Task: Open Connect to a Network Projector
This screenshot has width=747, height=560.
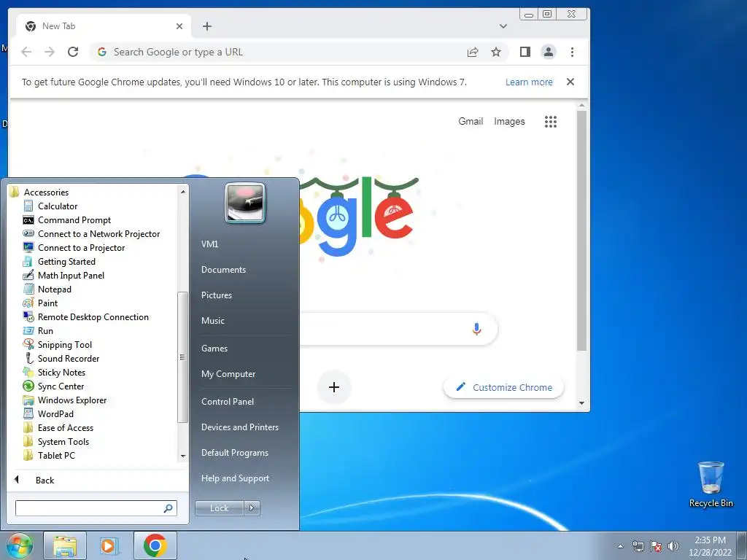Action: coord(98,234)
